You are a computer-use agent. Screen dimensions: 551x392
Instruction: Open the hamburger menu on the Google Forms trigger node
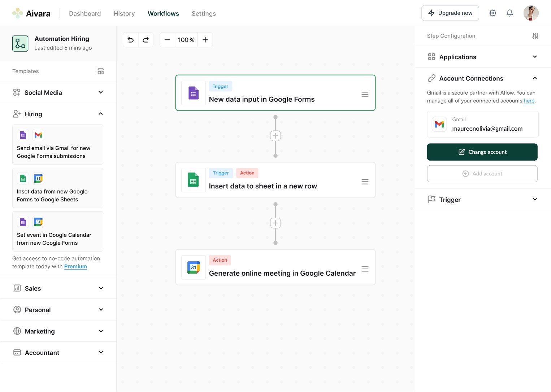365,94
